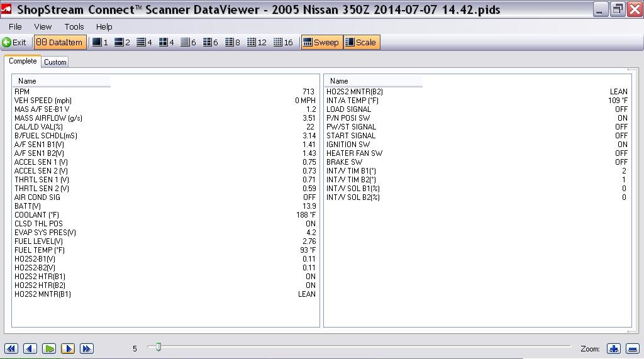Select the BATT(V) row

pyautogui.click(x=165, y=206)
